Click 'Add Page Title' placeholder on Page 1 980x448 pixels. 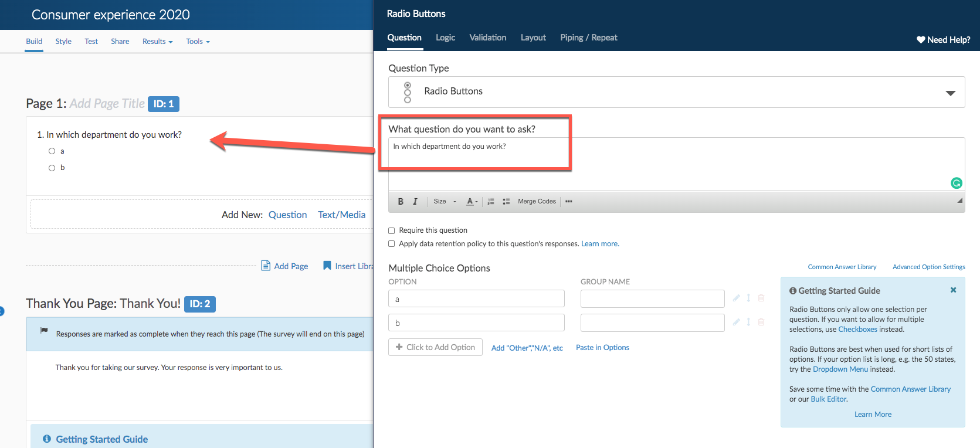(107, 104)
